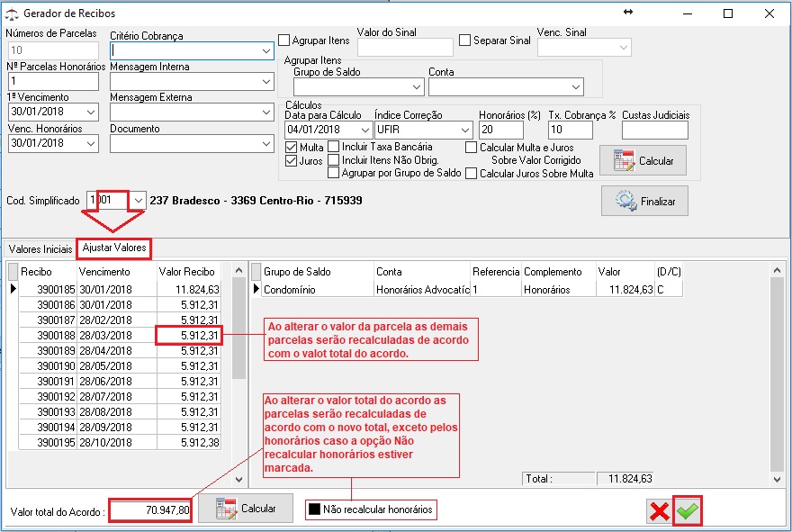Viewport: 792px width, 532px height.
Task: Uncheck the Multa checkbox
Action: click(292, 147)
